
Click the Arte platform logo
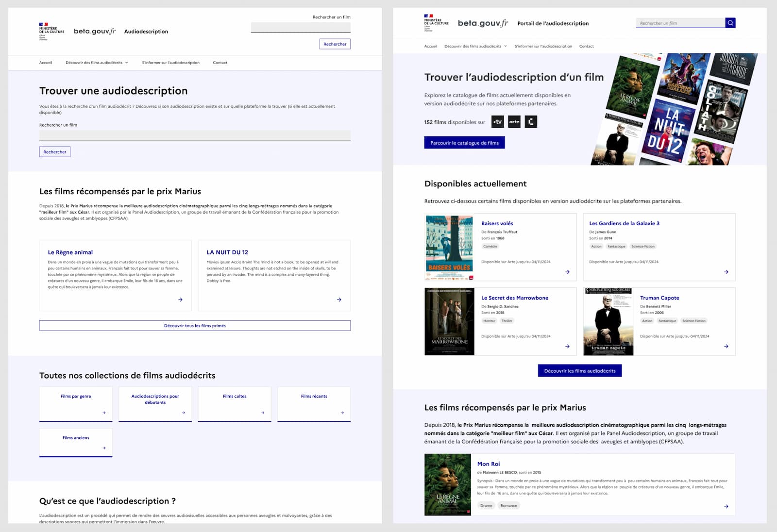point(514,122)
